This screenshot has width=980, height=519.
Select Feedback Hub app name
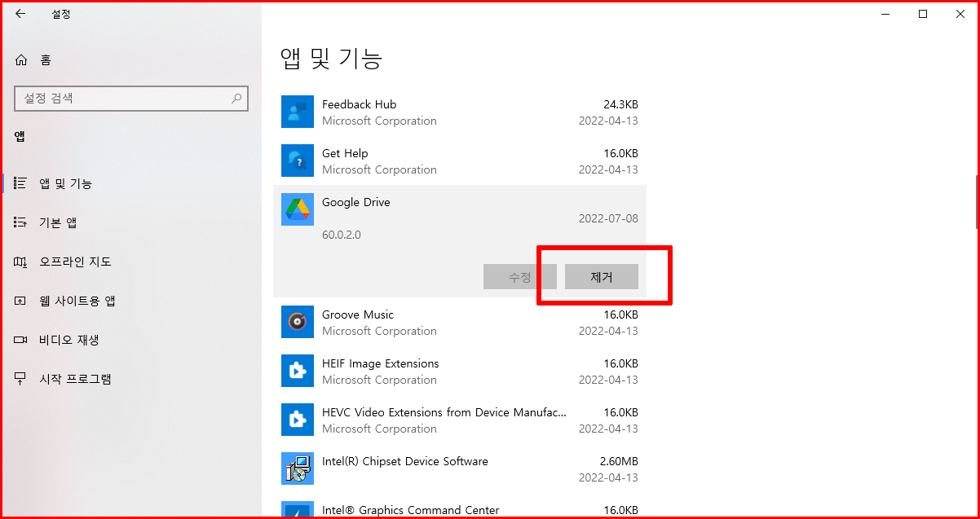359,104
